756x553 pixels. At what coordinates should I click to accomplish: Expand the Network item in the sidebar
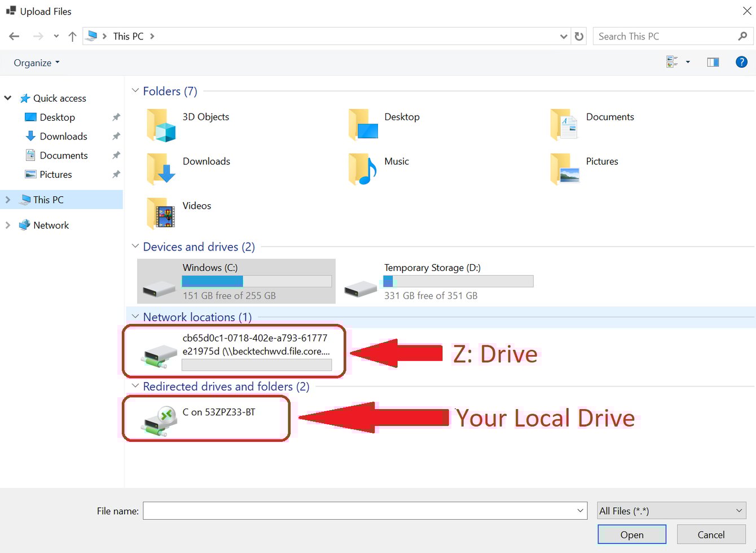click(x=7, y=225)
